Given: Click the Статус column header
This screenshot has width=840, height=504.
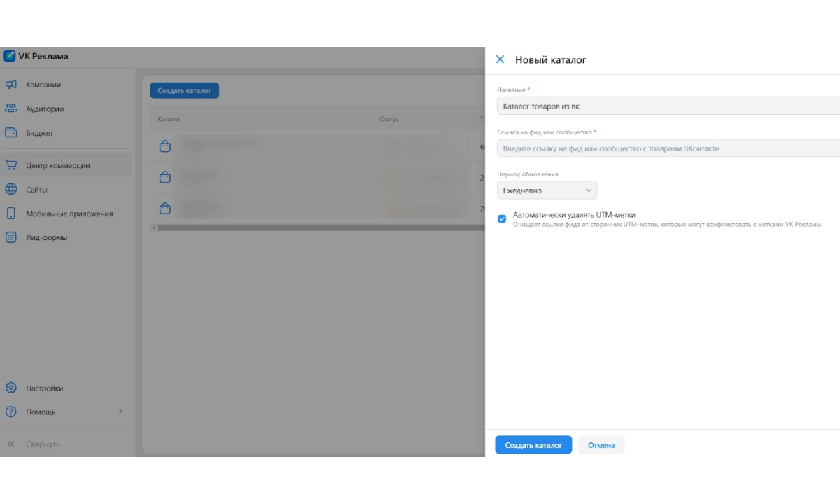Looking at the screenshot, I should coord(389,119).
